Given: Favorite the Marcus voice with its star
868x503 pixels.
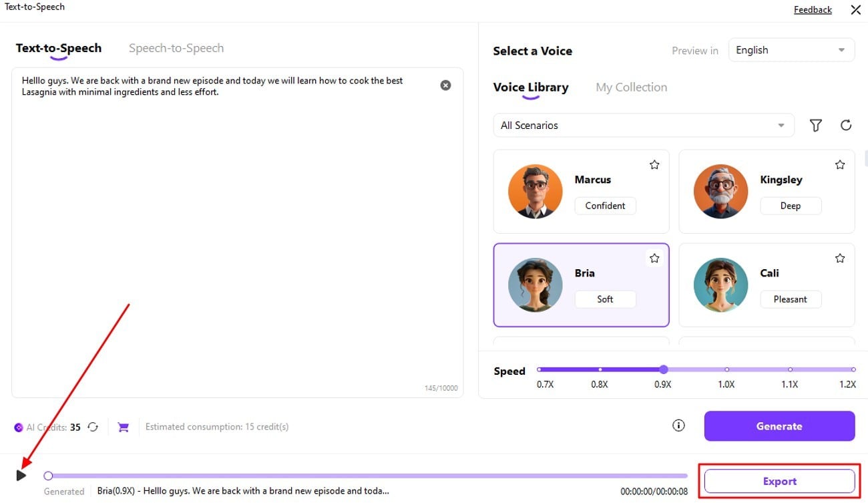Looking at the screenshot, I should coord(654,164).
